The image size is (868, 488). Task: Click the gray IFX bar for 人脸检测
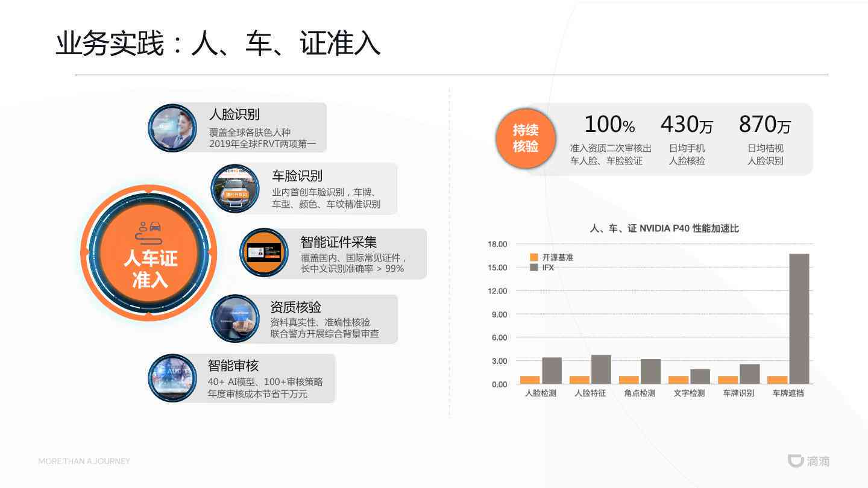tap(552, 371)
